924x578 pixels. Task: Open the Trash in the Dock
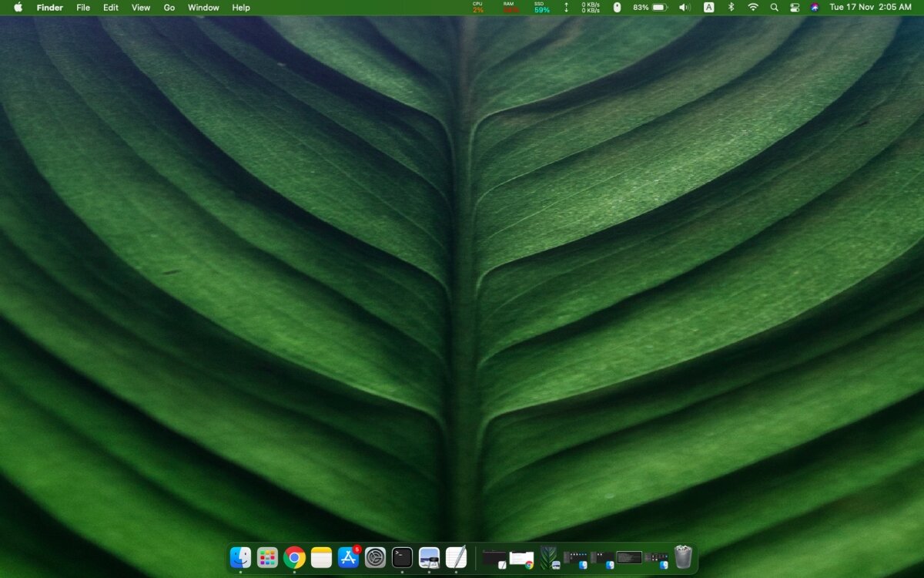pos(683,557)
